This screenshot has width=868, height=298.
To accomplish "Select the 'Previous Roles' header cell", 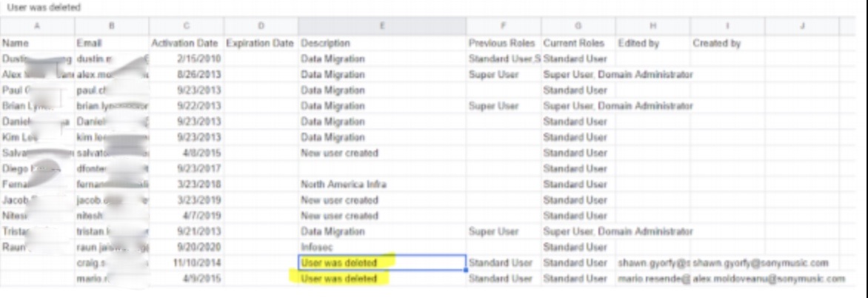I will click(503, 43).
